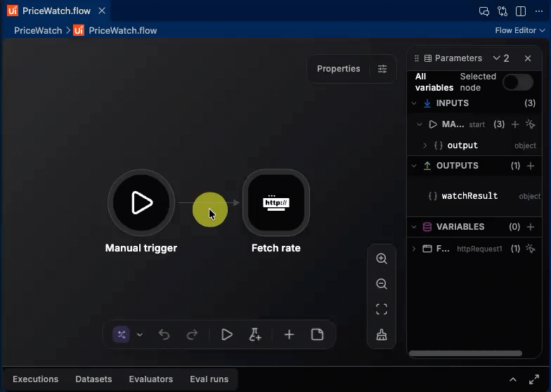
Task: Open dropdown next to the shuffle button
Action: point(139,334)
